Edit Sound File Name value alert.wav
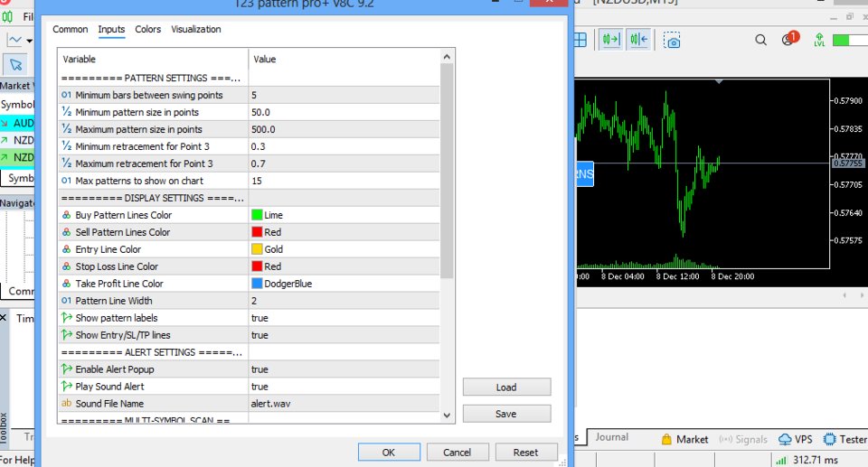The height and width of the screenshot is (467, 868). [x=344, y=404]
